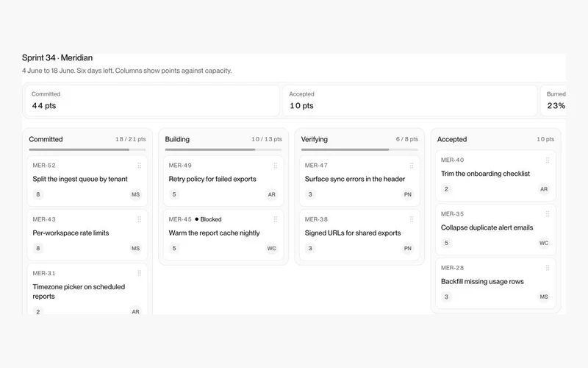Click ticket ID MER-49
The height and width of the screenshot is (368, 588).
(x=180, y=165)
